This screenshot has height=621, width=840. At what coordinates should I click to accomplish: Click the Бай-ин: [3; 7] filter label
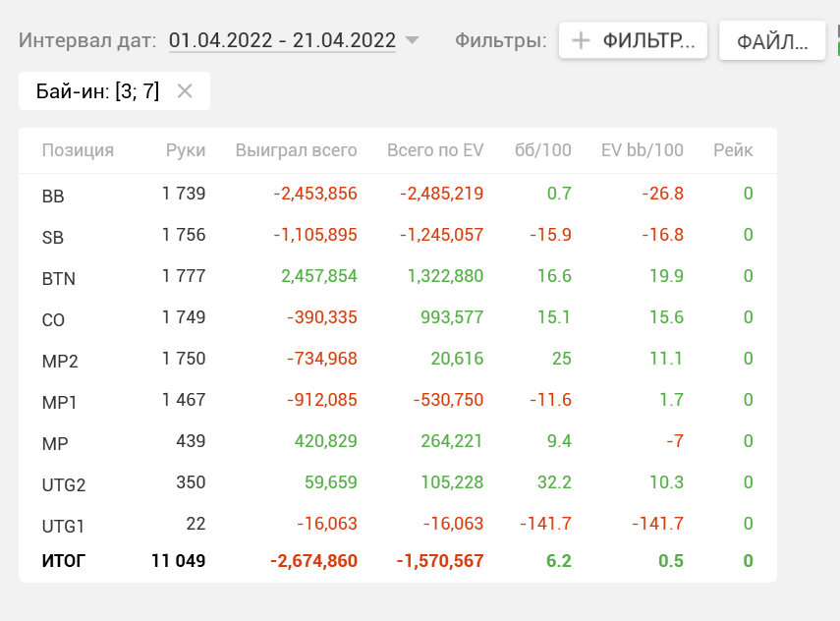click(x=97, y=91)
